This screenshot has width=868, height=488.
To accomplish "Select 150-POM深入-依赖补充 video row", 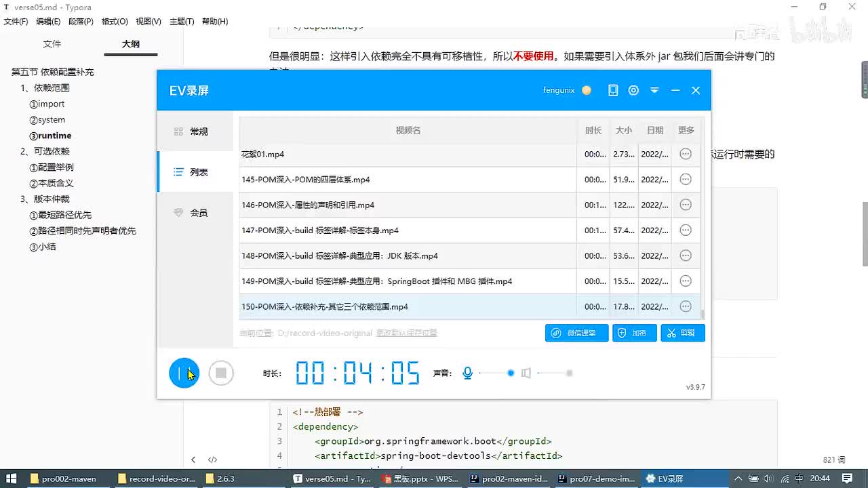I will coord(469,306).
